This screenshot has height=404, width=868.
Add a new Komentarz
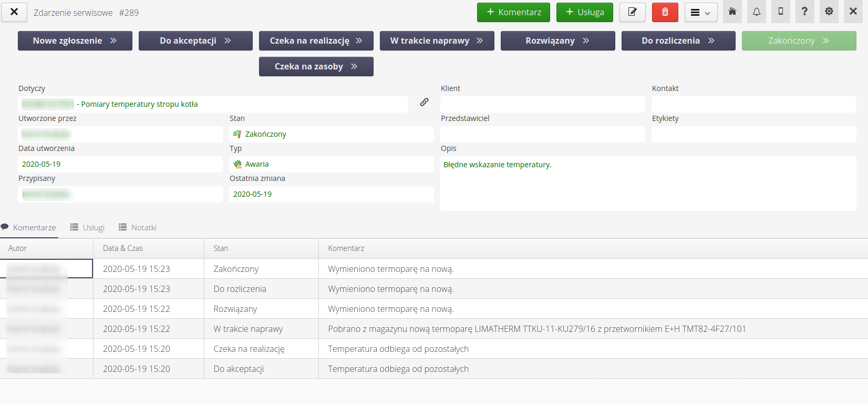pos(513,12)
